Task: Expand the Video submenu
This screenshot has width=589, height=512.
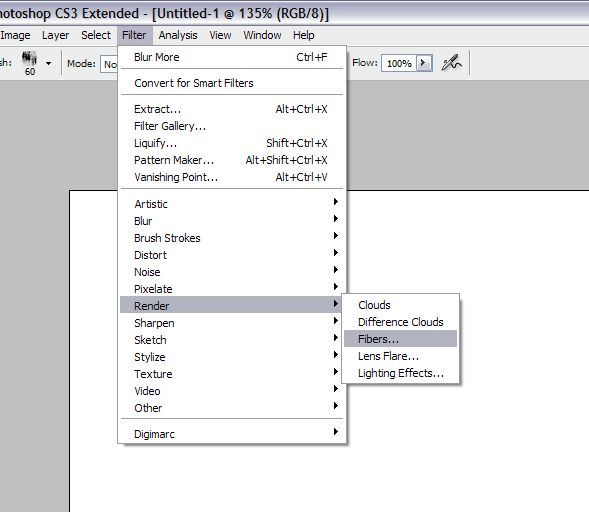Action: coord(231,391)
